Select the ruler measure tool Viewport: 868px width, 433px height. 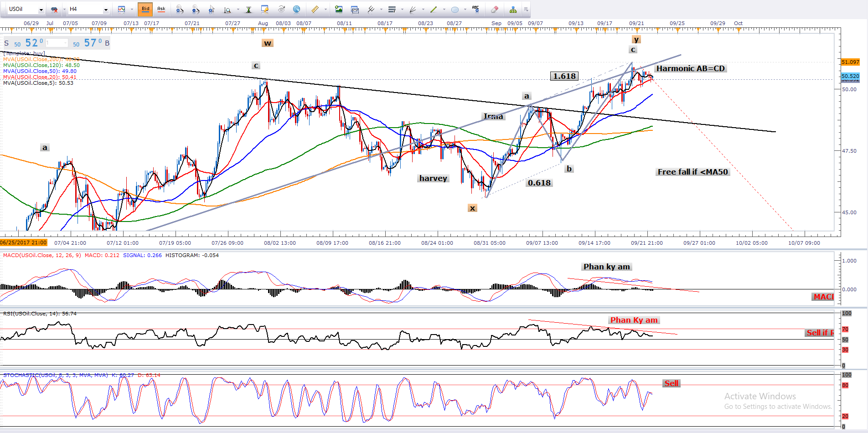315,9
